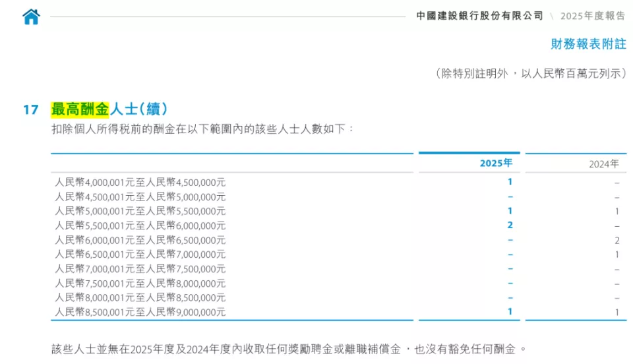Select the 2024年 column header

pyautogui.click(x=604, y=164)
